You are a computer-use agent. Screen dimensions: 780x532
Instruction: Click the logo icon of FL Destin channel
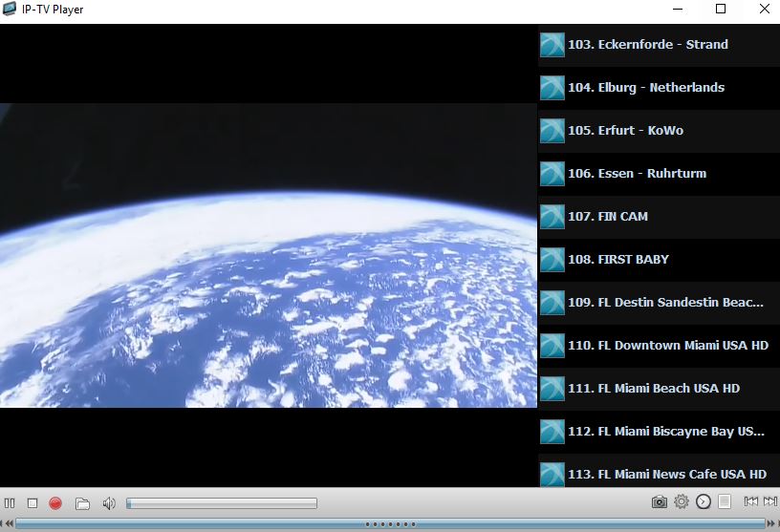tap(552, 303)
